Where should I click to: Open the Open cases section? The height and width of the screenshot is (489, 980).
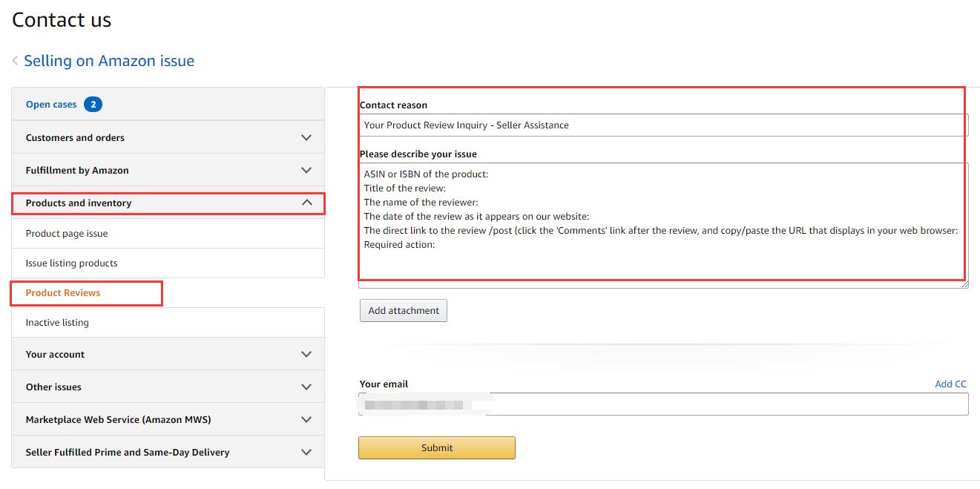click(51, 105)
